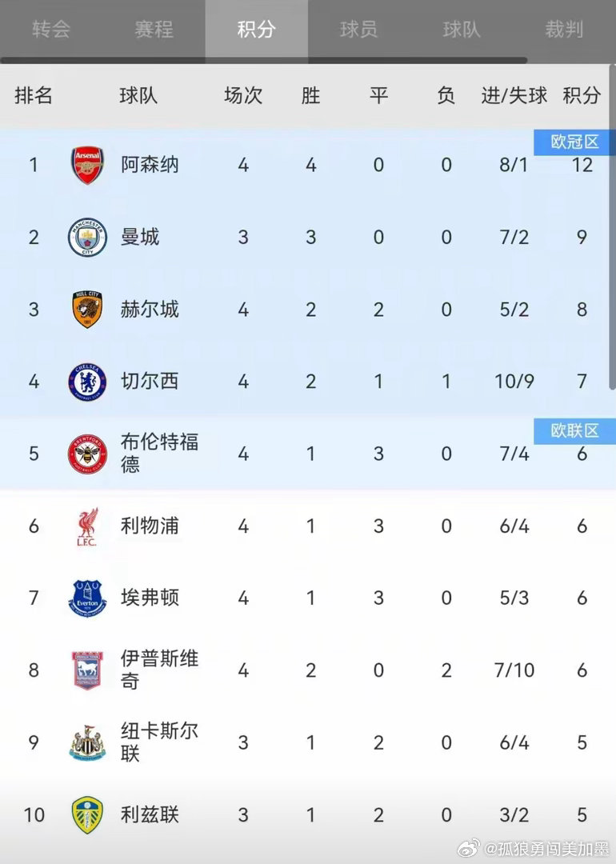
Task: Tap the Arsenal club crest
Action: pyautogui.click(x=88, y=165)
